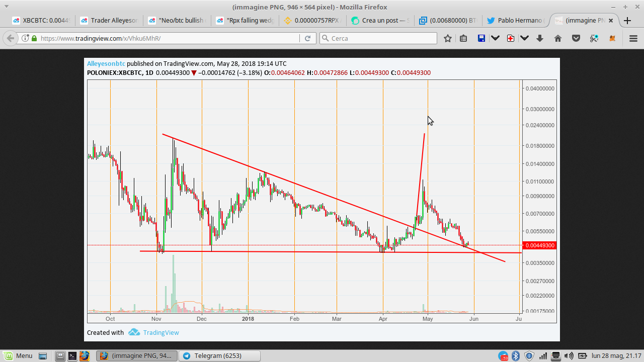The height and width of the screenshot is (362, 644).
Task: Open the Downloads arrow in toolbar
Action: coord(540,38)
